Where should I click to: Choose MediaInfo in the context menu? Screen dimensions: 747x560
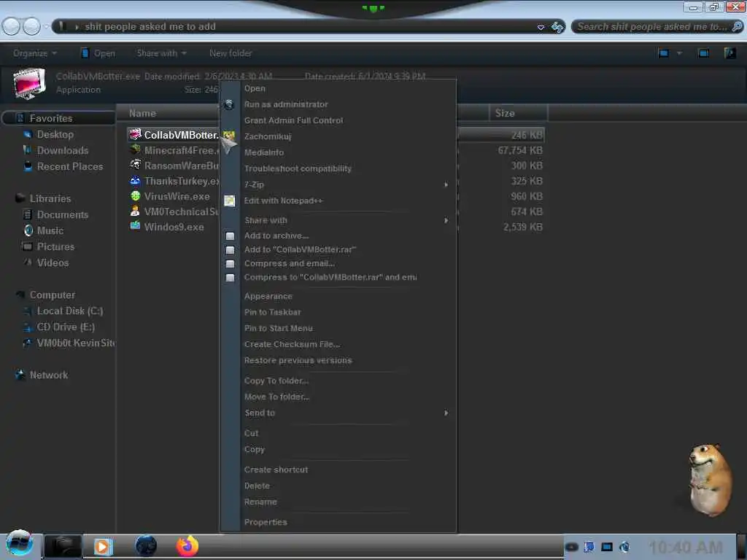[264, 152]
